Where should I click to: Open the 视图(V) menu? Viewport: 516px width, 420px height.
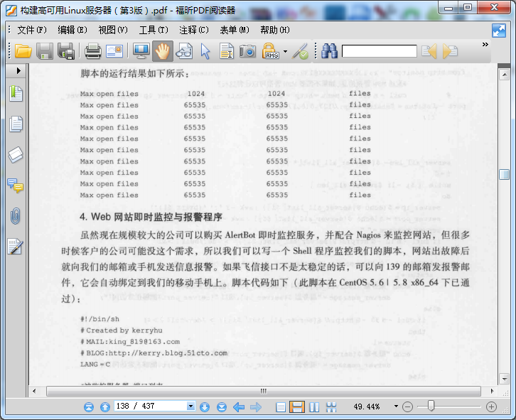(x=113, y=30)
